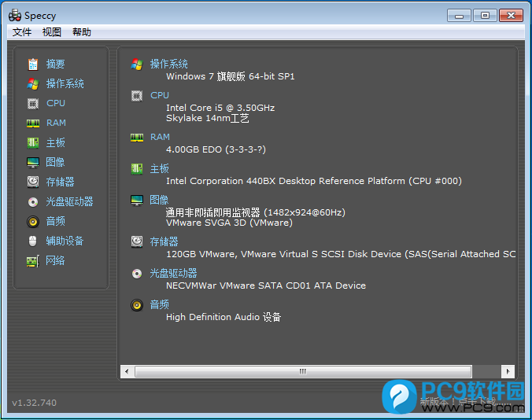This screenshot has width=532, height=420.
Task: Switch to the 图像 sidebar label
Action: 55,162
